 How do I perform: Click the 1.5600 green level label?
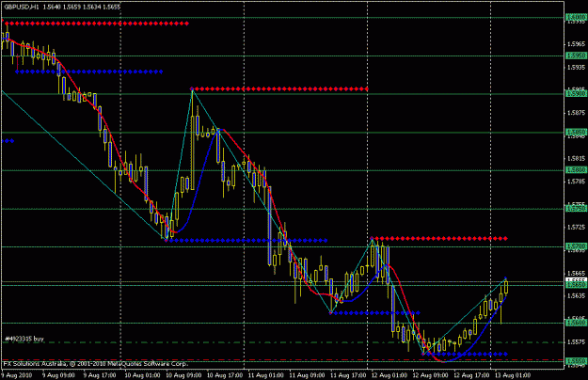pos(576,323)
